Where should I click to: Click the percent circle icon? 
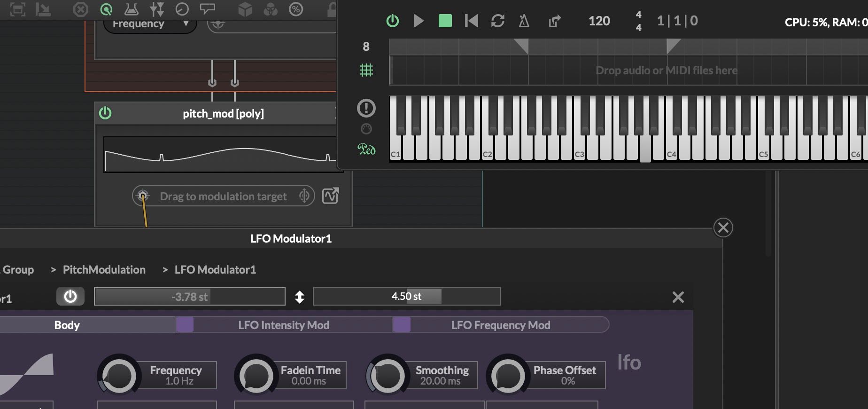[x=296, y=9]
